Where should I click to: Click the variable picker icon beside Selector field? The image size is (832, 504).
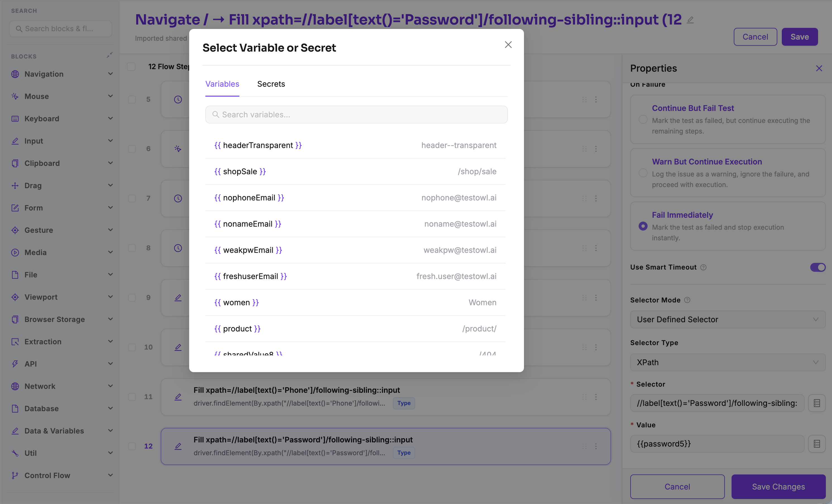pyautogui.click(x=816, y=403)
